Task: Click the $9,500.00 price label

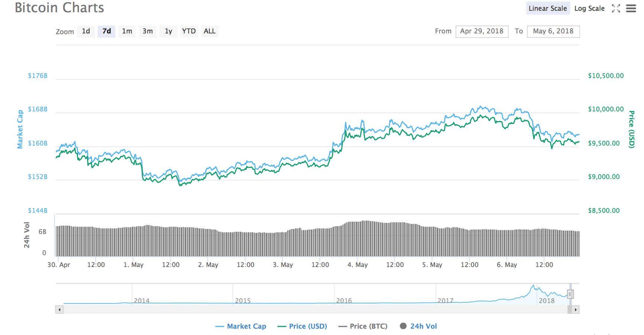Action: [x=604, y=143]
